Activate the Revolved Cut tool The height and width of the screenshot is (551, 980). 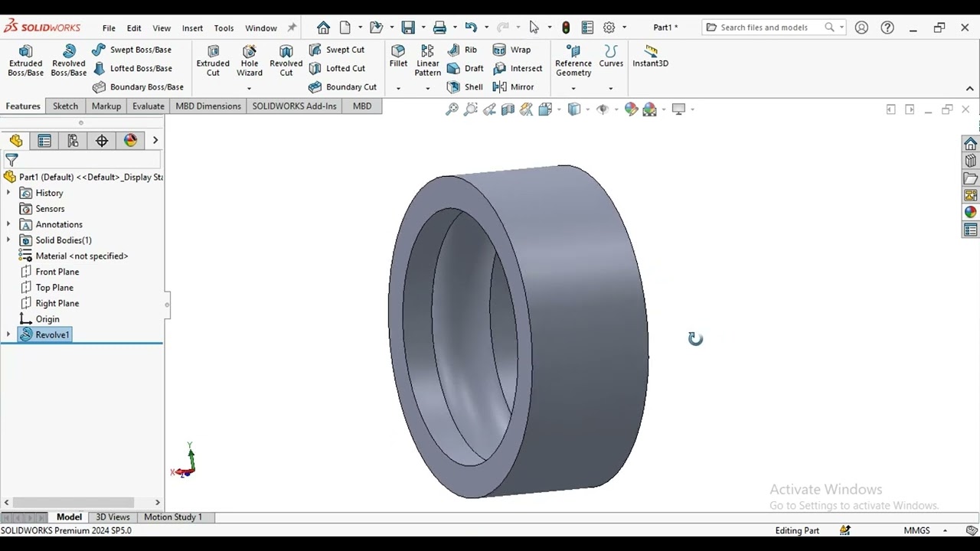tap(286, 60)
